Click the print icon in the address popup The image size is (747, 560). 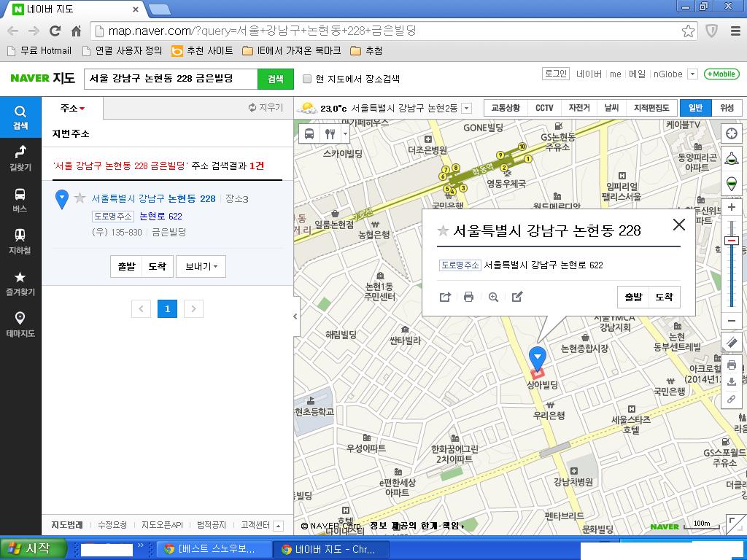pos(468,297)
